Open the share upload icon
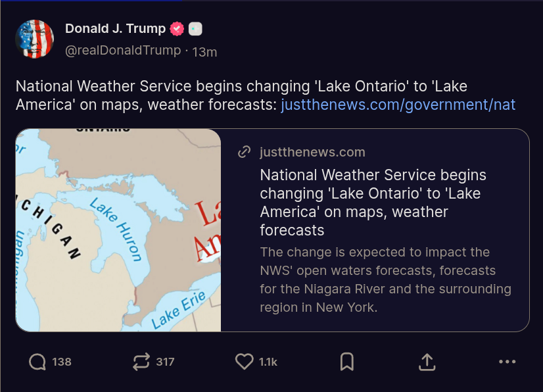 (x=427, y=362)
